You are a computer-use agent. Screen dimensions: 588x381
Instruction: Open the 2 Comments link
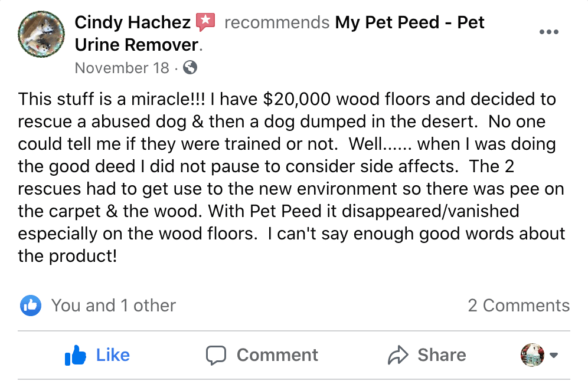pos(518,306)
